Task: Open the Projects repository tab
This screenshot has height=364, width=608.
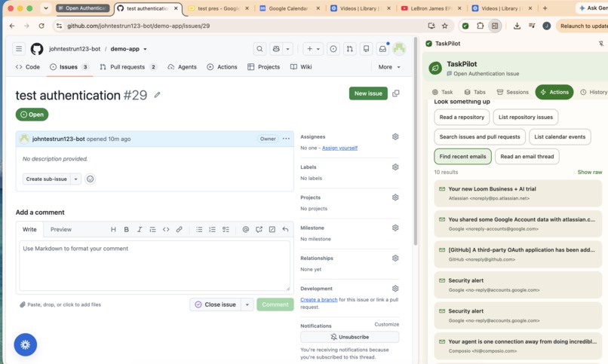Action: pos(264,67)
